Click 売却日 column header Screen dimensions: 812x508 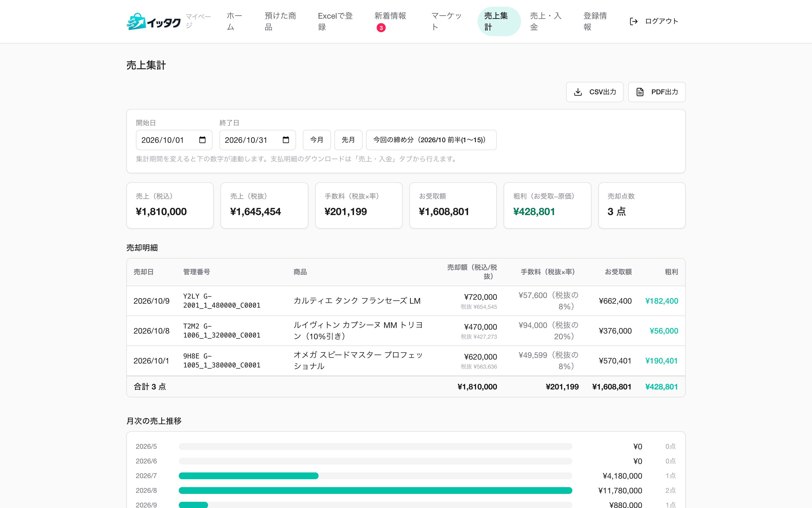click(x=144, y=272)
